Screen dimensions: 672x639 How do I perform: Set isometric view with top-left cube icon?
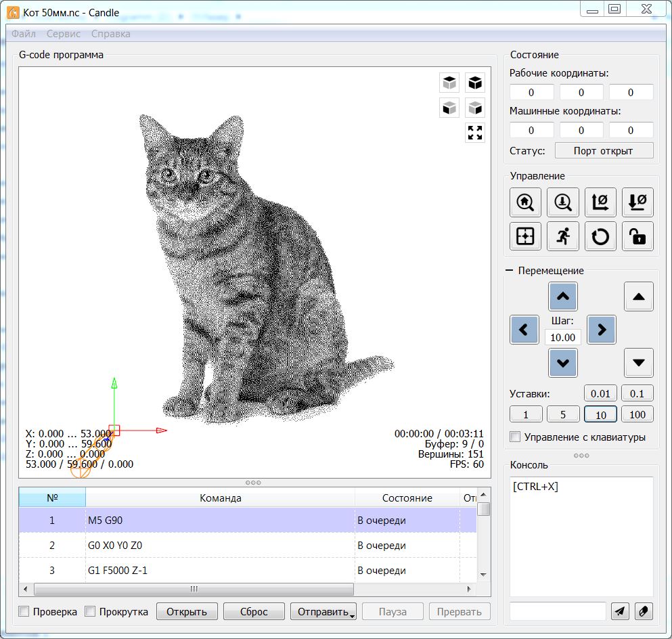(x=449, y=83)
